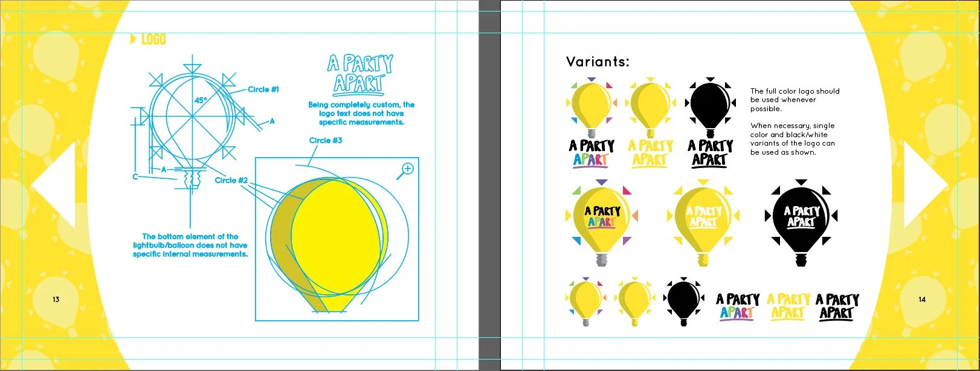Click the yellow triangle bullet before LOGO
This screenshot has width=980, height=371.
pos(134,39)
